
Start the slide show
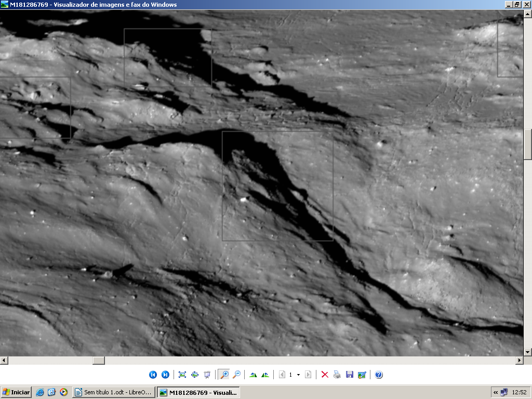pyautogui.click(x=207, y=375)
